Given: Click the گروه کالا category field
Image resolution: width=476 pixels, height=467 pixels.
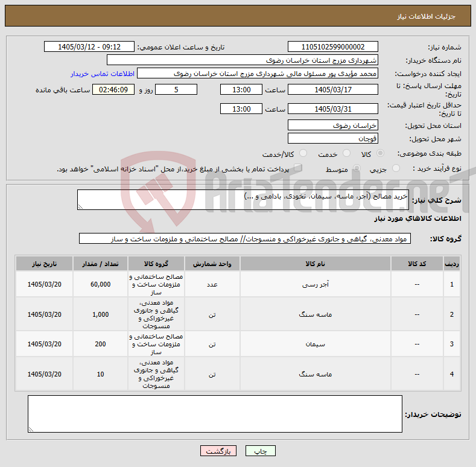Looking at the screenshot, I should tap(245, 239).
